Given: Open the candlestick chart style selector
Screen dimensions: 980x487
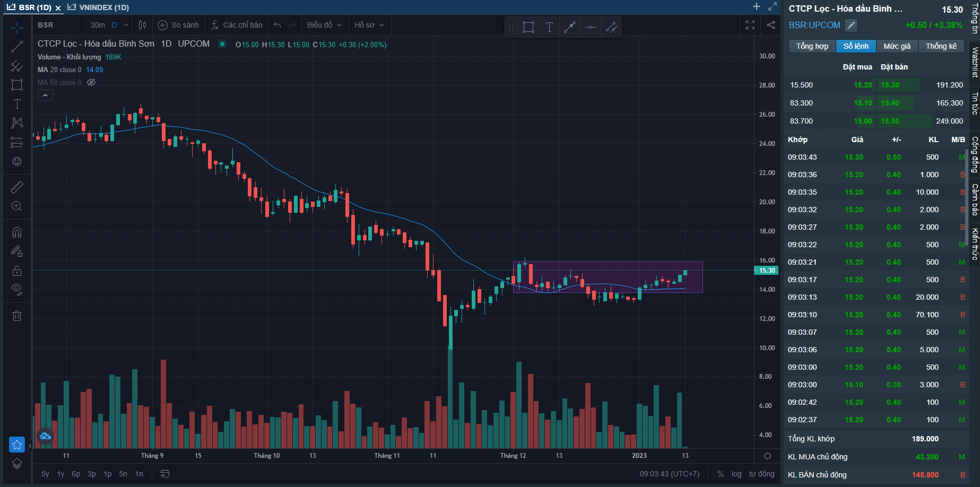Looking at the screenshot, I should (142, 25).
